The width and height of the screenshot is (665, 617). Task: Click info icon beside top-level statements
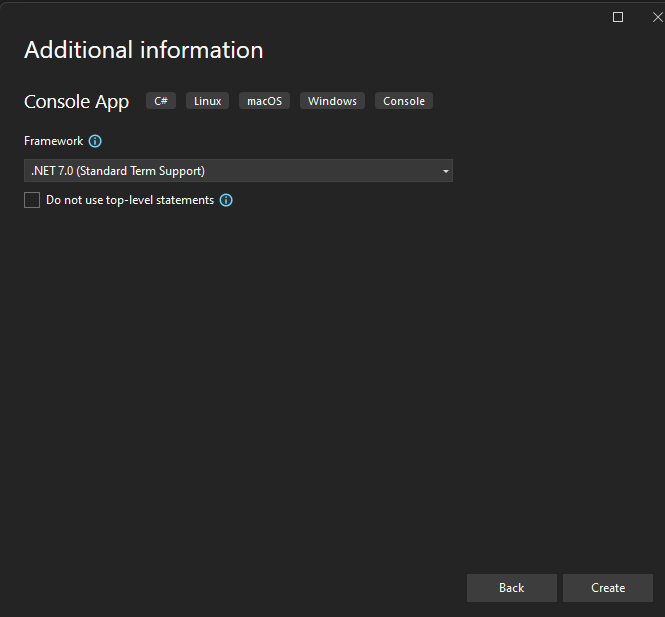coord(226,200)
